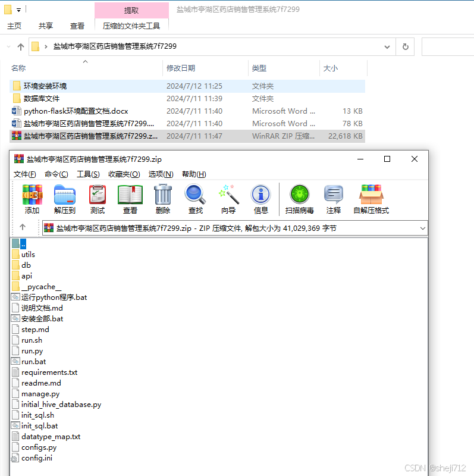The height and width of the screenshot is (476, 474).
Task: Expand the Explorer address history dropdown
Action: [387, 47]
